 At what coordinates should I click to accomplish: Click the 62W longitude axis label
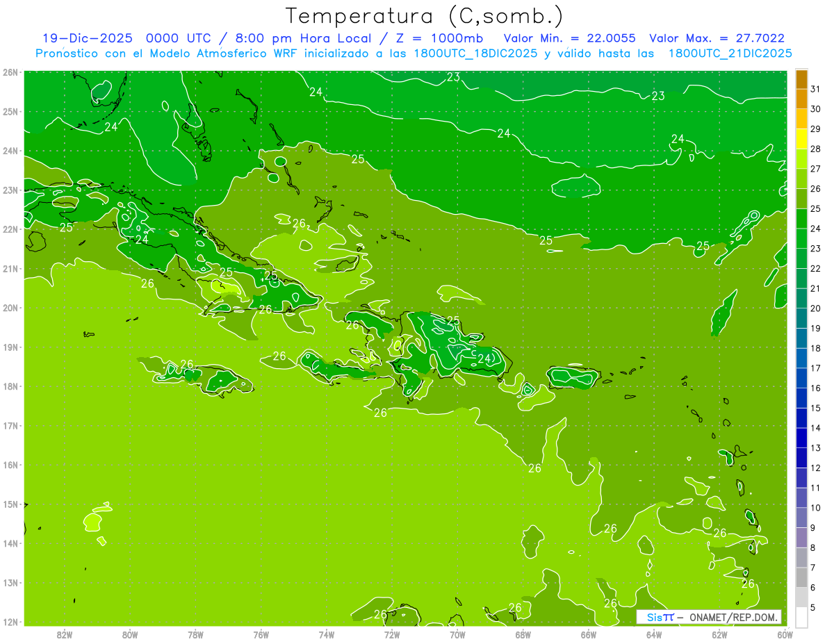click(719, 634)
